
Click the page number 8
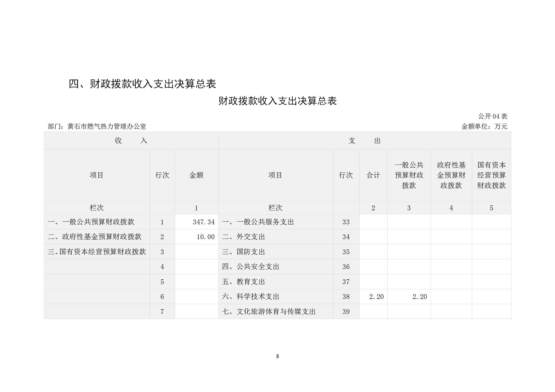pyautogui.click(x=277, y=356)
